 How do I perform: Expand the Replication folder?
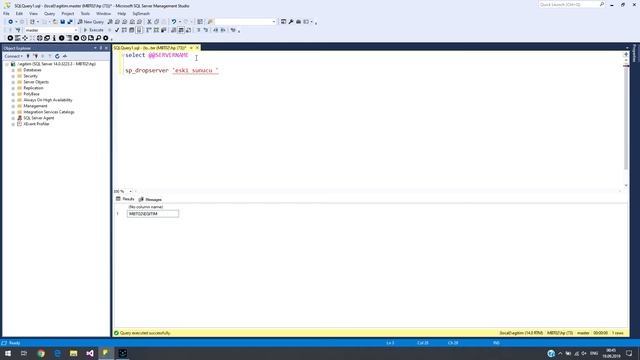[13, 88]
